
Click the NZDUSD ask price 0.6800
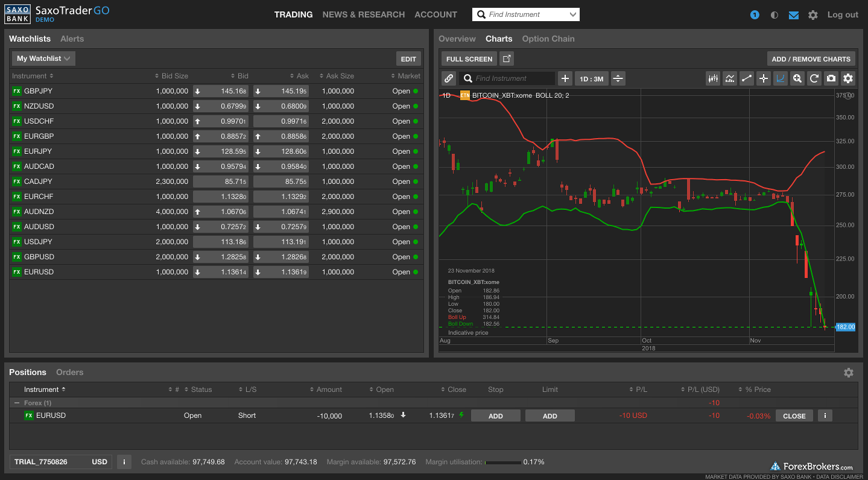pyautogui.click(x=281, y=106)
